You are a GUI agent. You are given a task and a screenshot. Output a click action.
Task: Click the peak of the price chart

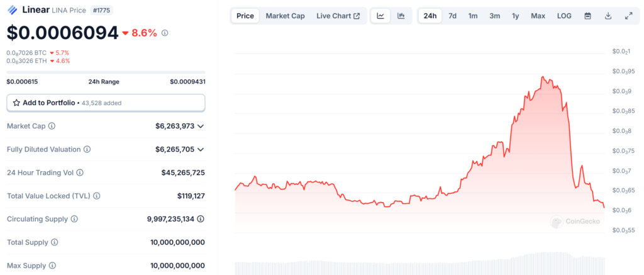click(542, 77)
